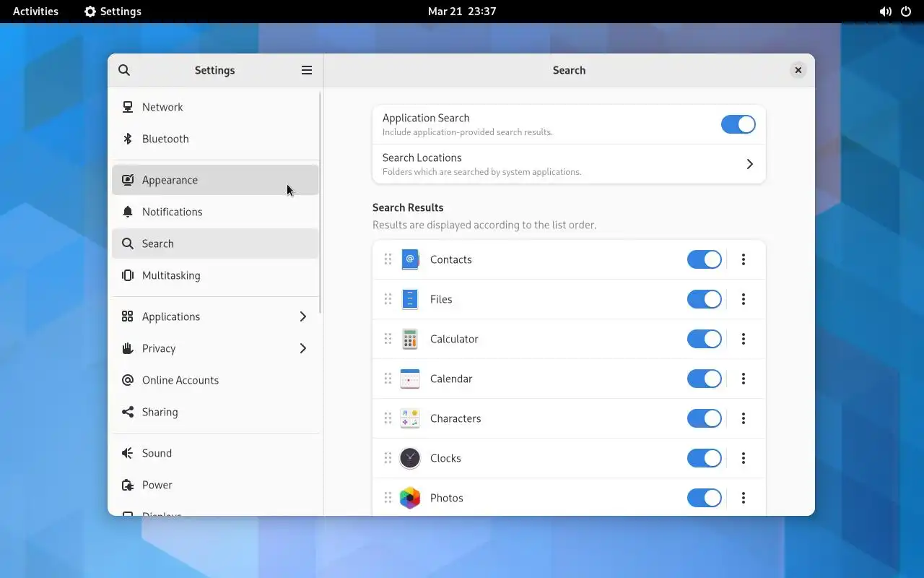The width and height of the screenshot is (924, 578).
Task: Expand the Privacy submenu chevron
Action: pyautogui.click(x=302, y=348)
